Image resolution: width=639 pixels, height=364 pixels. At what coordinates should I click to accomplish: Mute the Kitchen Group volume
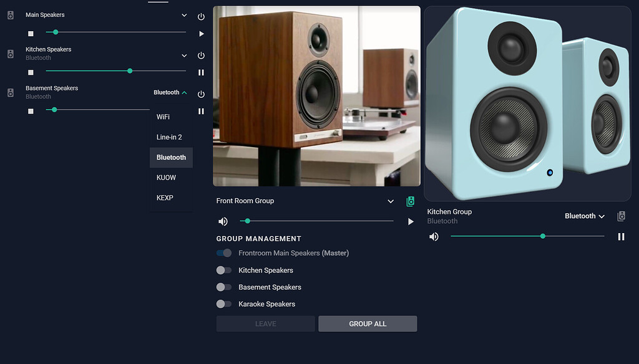click(434, 236)
